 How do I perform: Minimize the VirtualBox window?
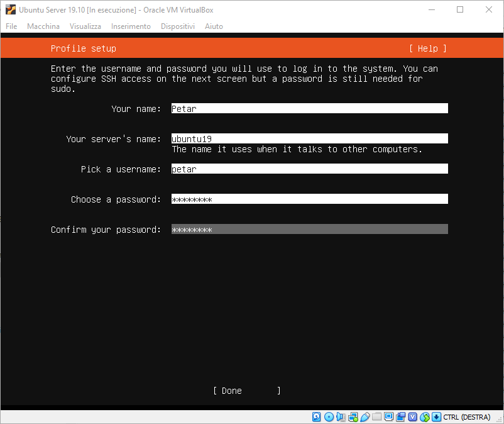point(432,9)
